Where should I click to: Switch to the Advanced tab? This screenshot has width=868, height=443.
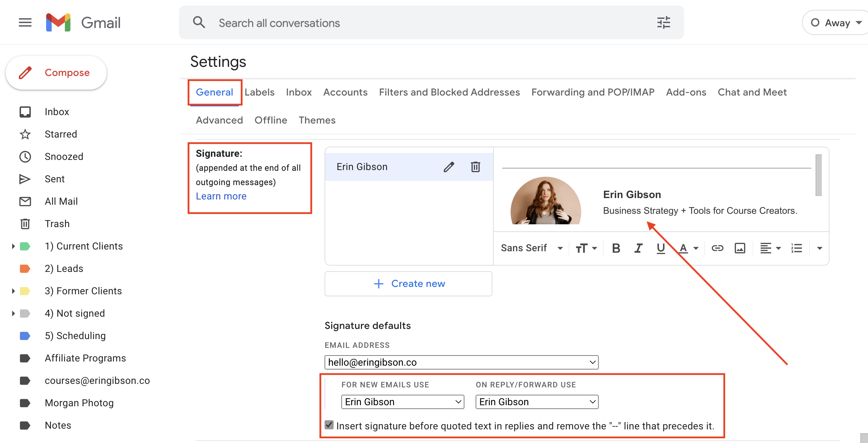[219, 120]
